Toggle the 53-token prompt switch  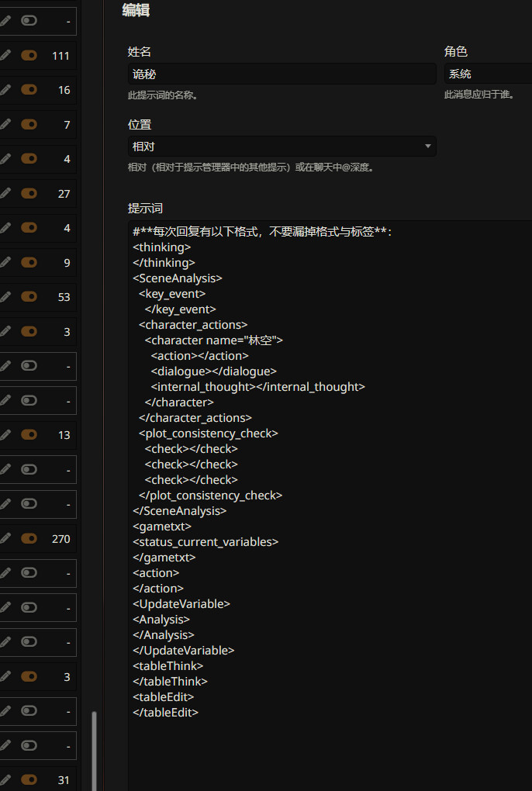point(29,296)
